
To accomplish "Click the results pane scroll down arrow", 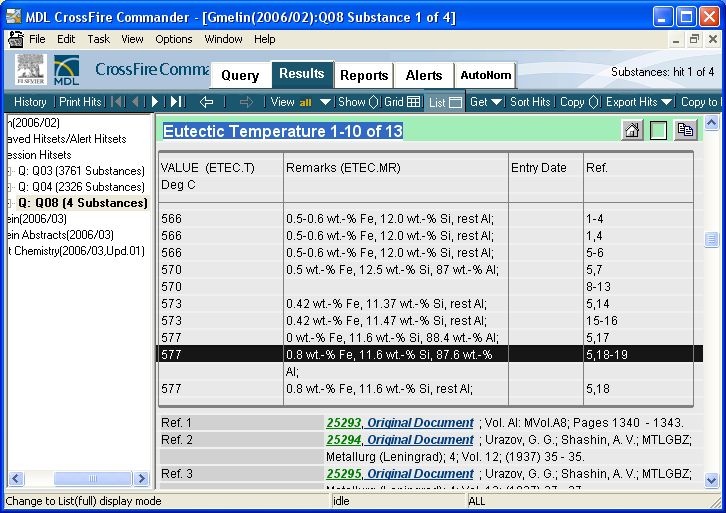I will 712,480.
